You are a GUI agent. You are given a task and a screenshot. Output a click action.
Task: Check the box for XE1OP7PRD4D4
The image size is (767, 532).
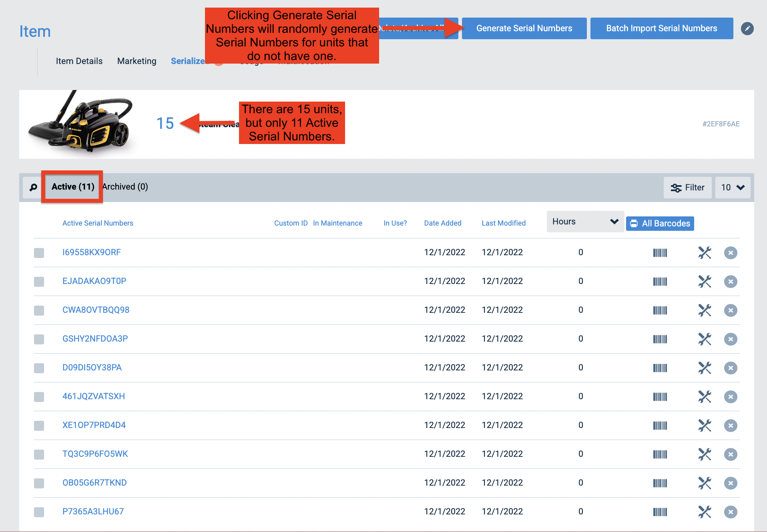[x=39, y=425]
